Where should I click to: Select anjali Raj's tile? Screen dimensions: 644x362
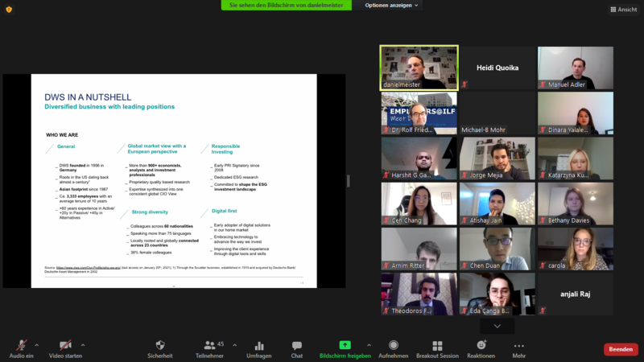pyautogui.click(x=576, y=294)
